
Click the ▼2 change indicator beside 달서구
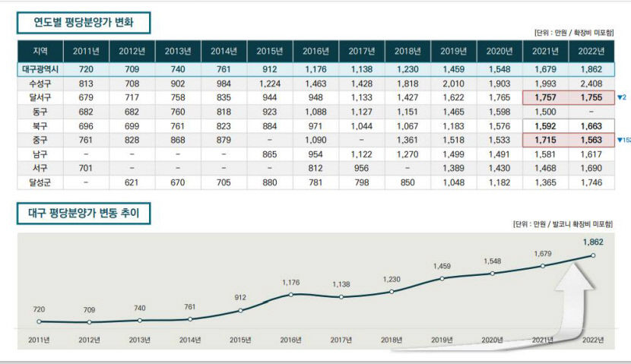pyautogui.click(x=622, y=98)
